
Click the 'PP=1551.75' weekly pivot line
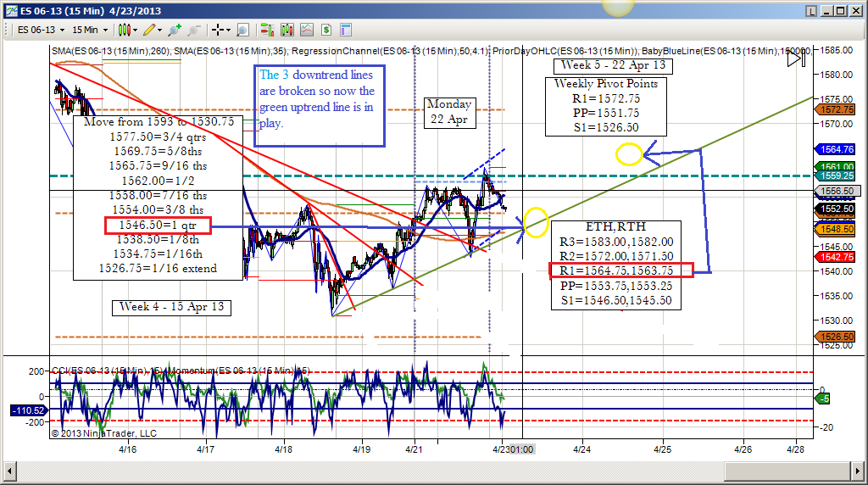pyautogui.click(x=605, y=113)
